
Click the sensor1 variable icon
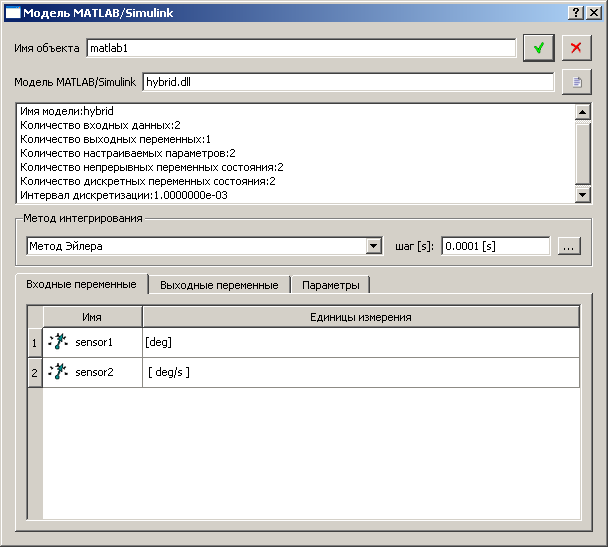(58, 342)
